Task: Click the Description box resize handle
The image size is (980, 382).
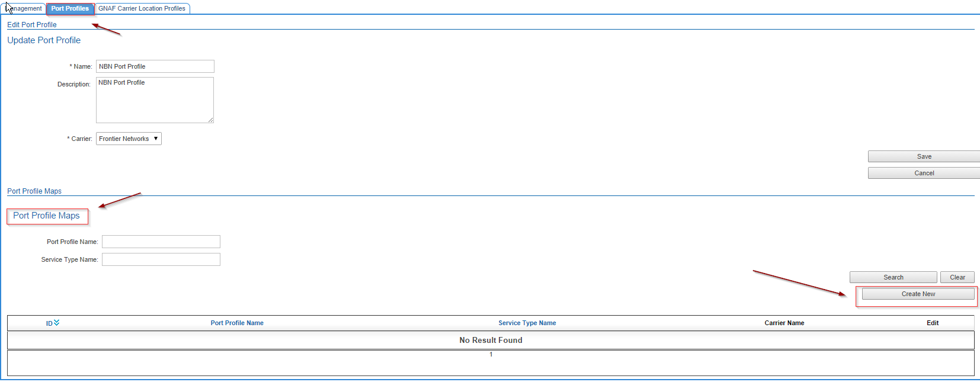Action: 210,120
